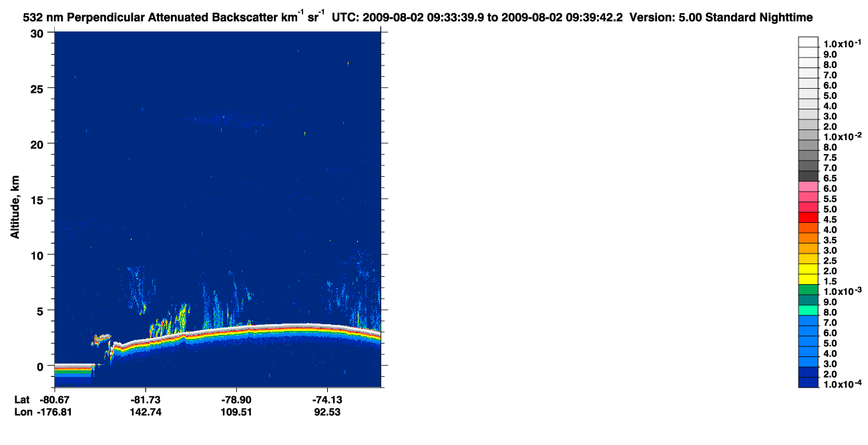Click the colorbar label 1.0x10⁻³
The width and height of the screenshot is (868, 445).
[x=841, y=292]
